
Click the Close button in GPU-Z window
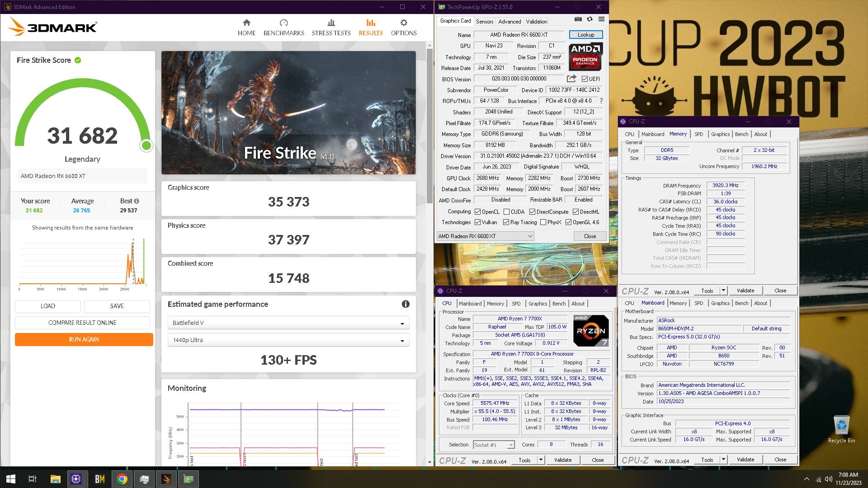[590, 236]
